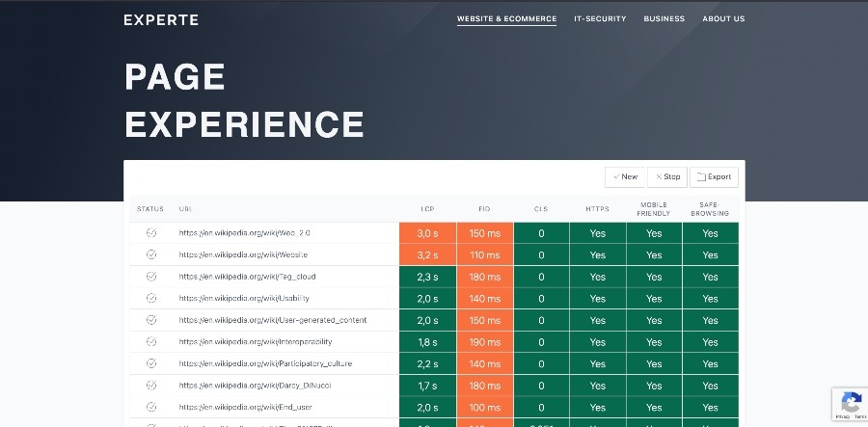
Task: Export the results table
Action: [x=714, y=177]
